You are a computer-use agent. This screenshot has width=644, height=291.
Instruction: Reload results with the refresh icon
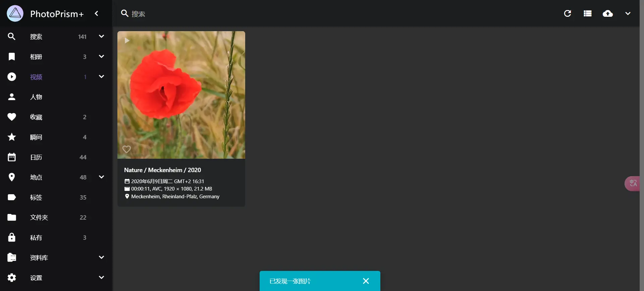[x=568, y=13]
